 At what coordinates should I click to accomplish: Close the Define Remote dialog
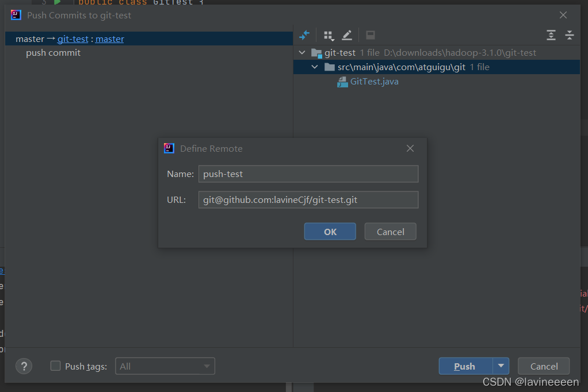(x=410, y=148)
